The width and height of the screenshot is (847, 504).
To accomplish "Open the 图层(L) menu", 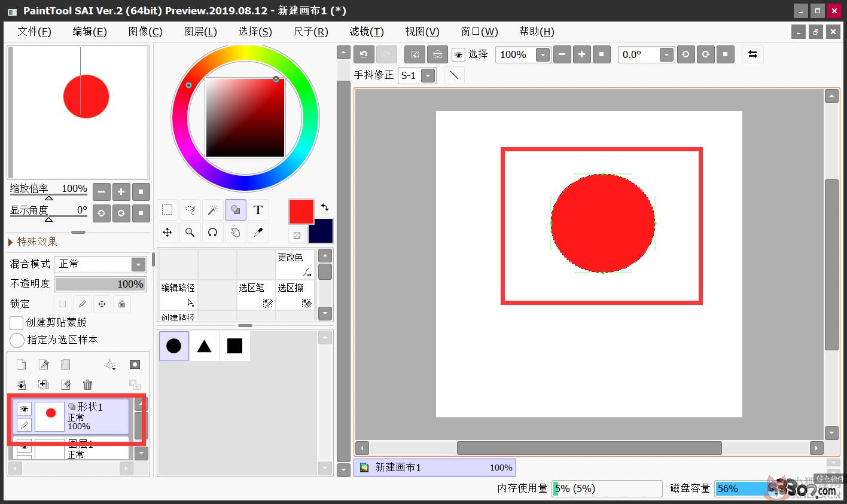I will point(201,32).
